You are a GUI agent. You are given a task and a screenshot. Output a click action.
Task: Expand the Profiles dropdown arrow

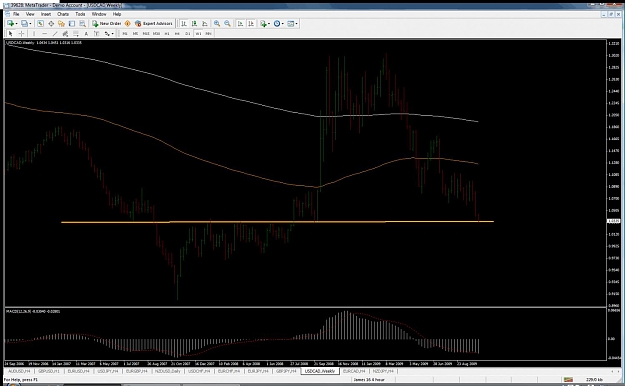[x=30, y=24]
